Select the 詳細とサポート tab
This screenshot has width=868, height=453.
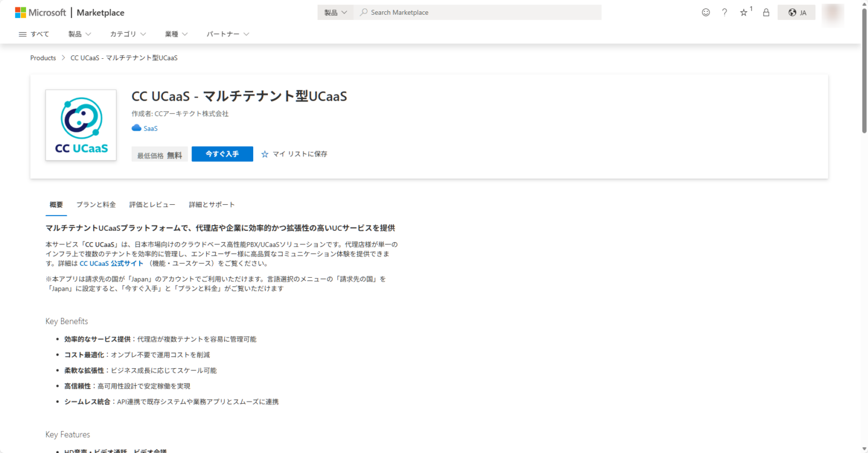[x=212, y=205]
